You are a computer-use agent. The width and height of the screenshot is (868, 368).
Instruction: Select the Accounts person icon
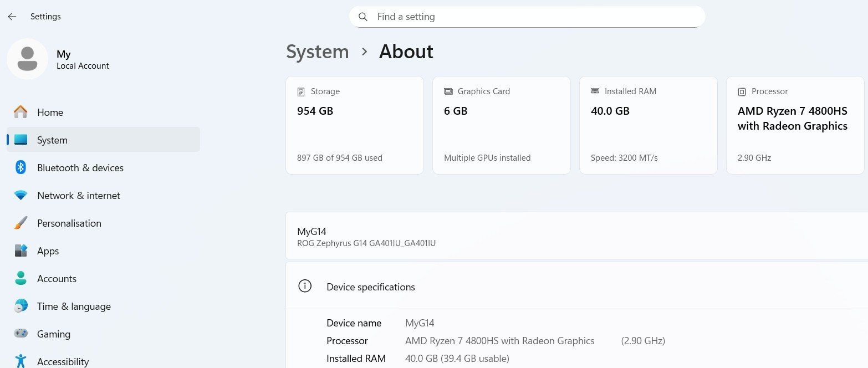[21, 278]
